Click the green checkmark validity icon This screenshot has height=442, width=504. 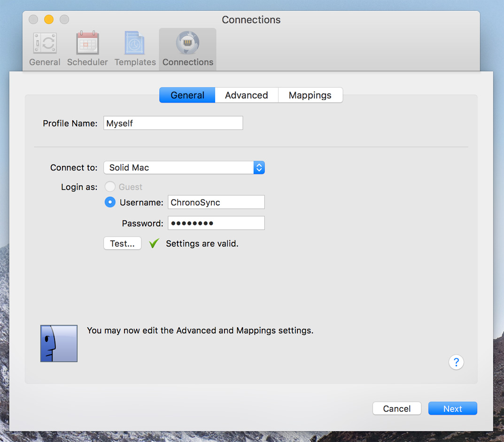[154, 243]
